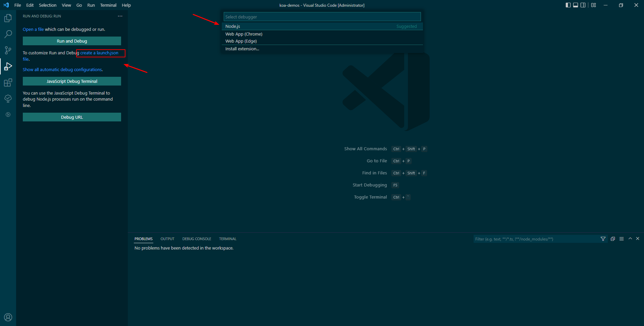The image size is (644, 326).
Task: Open Problems filter options funnel icon
Action: pos(603,239)
